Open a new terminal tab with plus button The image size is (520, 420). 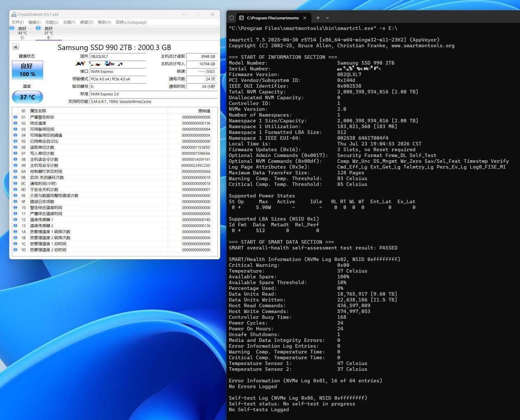click(x=318, y=18)
